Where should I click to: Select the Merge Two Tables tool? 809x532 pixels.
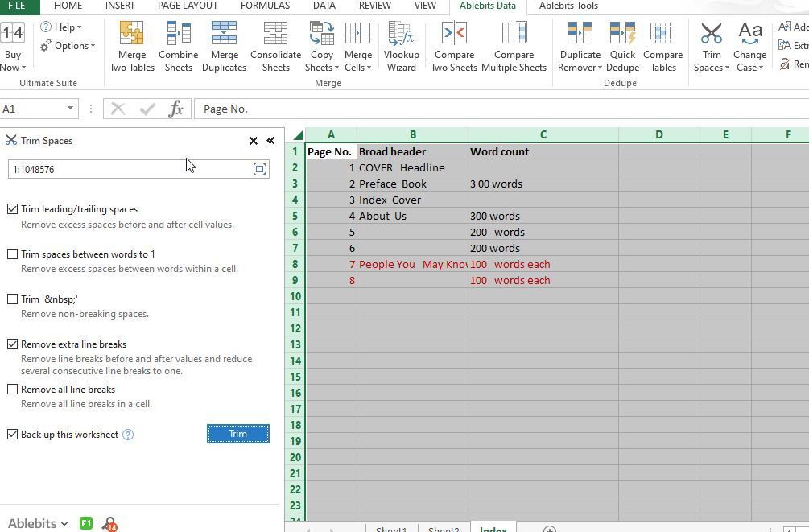131,45
